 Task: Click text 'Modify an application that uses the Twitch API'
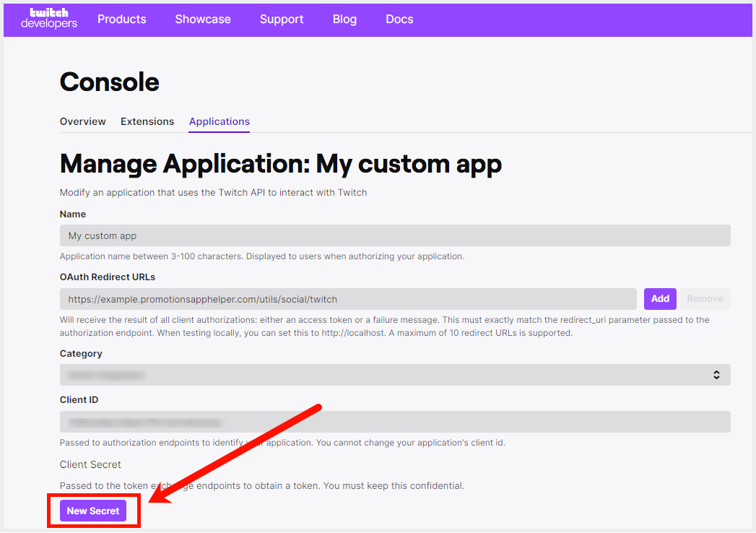(162, 192)
